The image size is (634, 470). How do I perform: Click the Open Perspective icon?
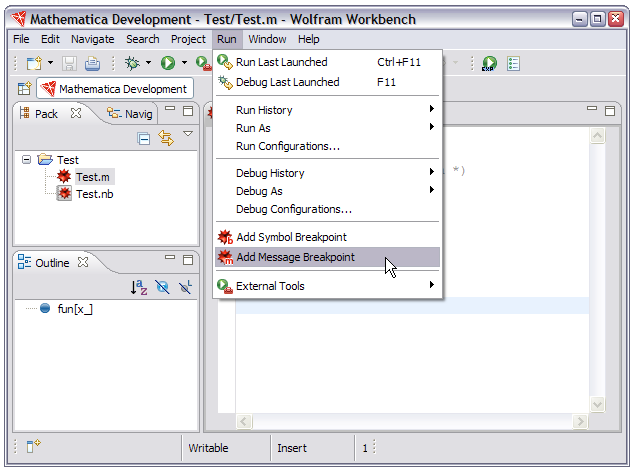click(x=24, y=88)
